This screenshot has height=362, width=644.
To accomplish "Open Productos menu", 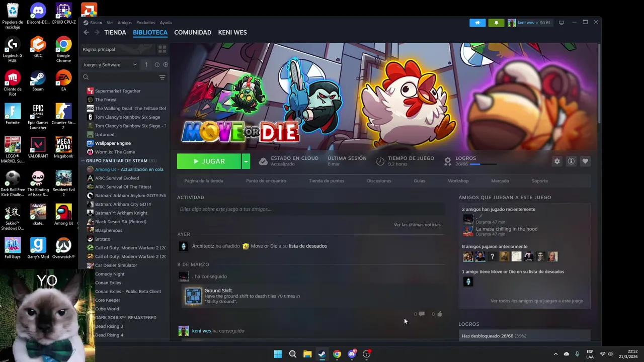I will coord(146,23).
